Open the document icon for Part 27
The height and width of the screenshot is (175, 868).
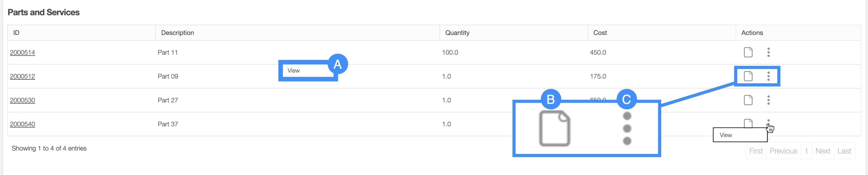click(x=748, y=100)
